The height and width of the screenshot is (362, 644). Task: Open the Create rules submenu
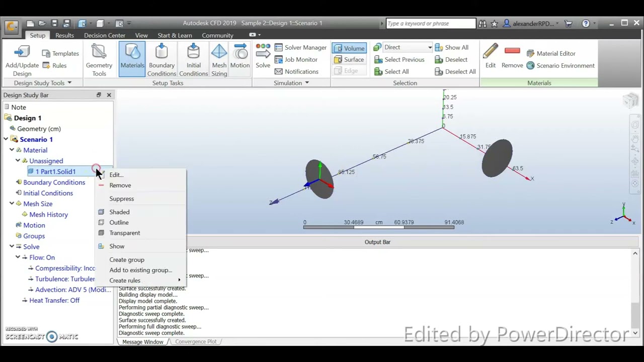click(141, 281)
